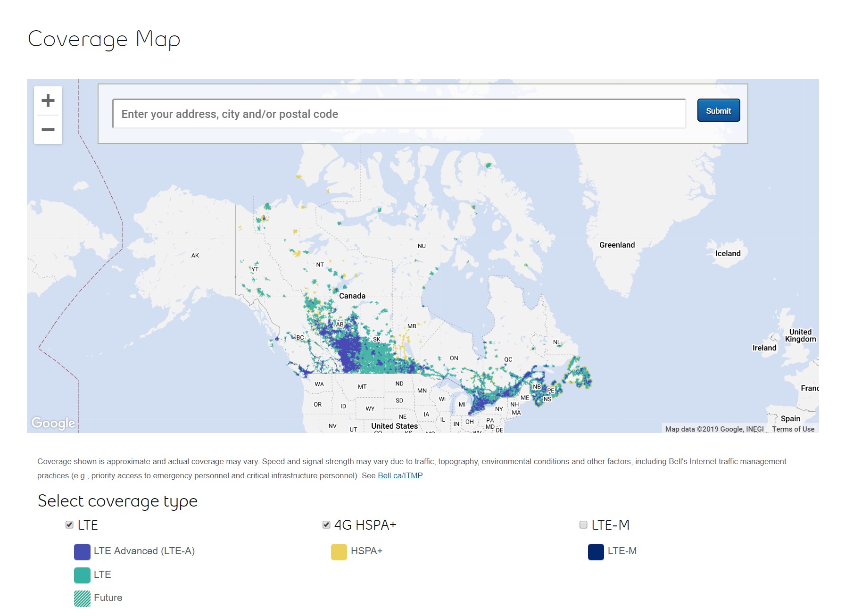Click the address search field
This screenshot has height=616, width=845.
[399, 114]
